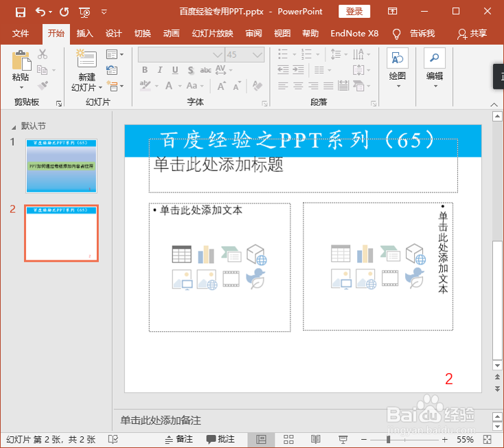Viewport: 504px width, 448px height.
Task: Select slide 1 thumbnail
Action: (61, 166)
